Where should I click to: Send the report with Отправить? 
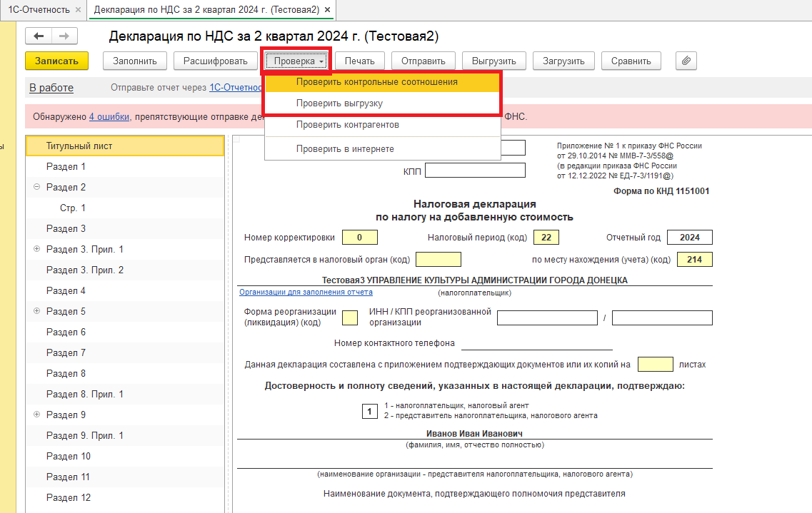[x=423, y=61]
